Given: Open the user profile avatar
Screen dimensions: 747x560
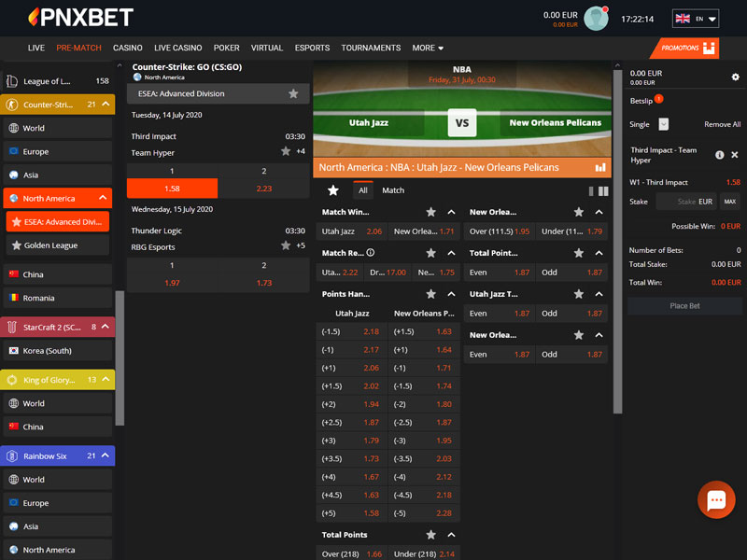Looking at the screenshot, I should pyautogui.click(x=596, y=19).
